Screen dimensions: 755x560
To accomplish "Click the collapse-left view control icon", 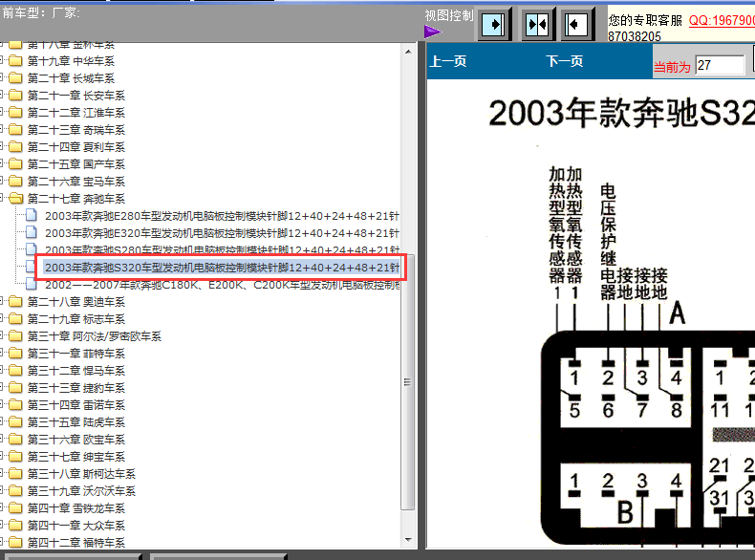I will click(576, 24).
